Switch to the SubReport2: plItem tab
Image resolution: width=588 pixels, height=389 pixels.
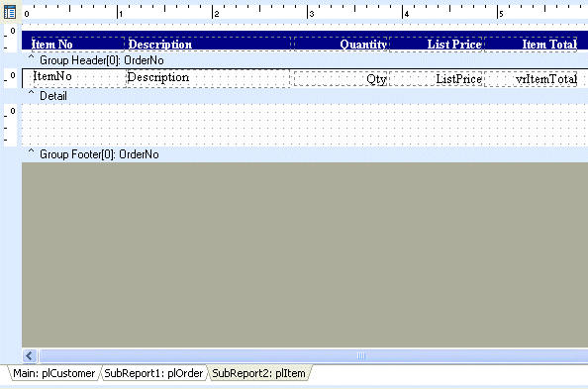point(258,373)
